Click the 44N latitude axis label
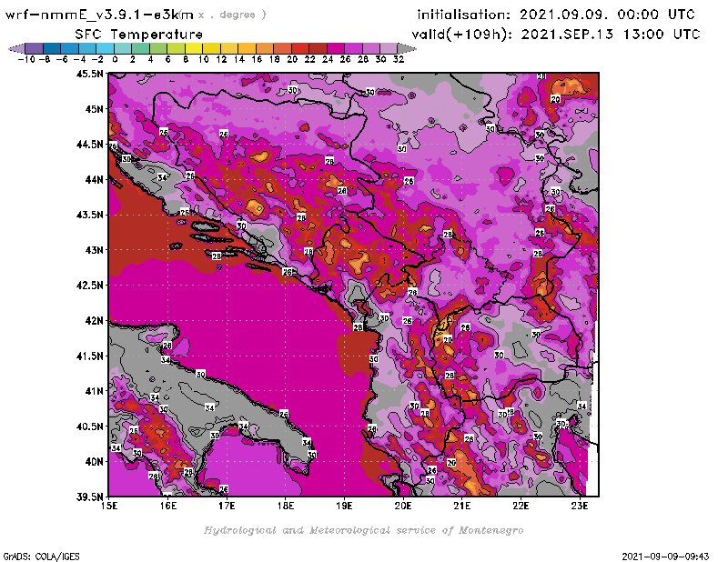 coord(94,179)
